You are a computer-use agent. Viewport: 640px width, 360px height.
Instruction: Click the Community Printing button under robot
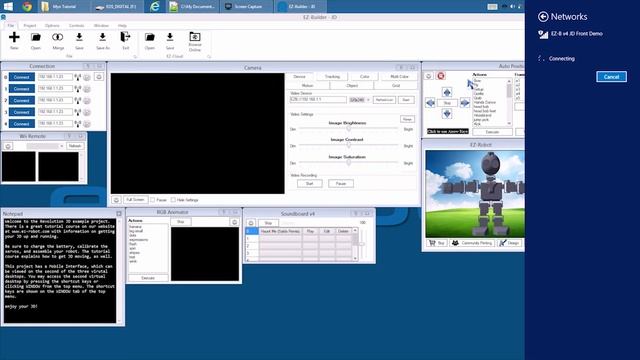click(x=472, y=243)
